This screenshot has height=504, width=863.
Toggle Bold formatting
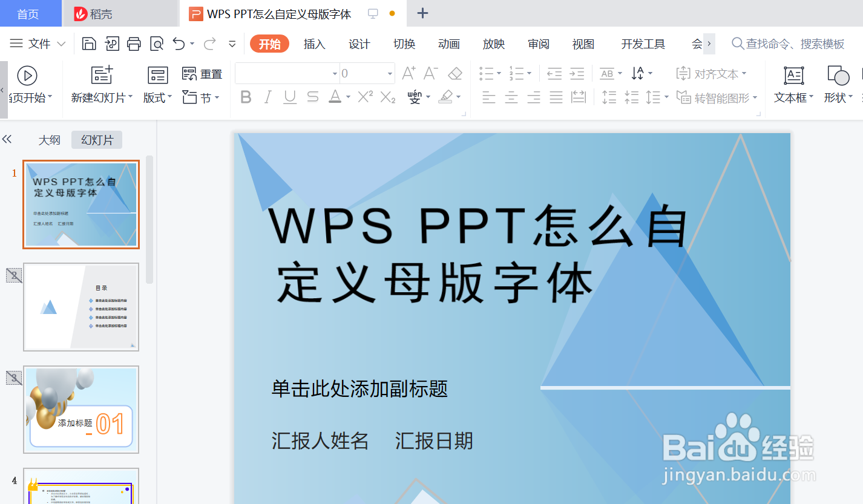246,97
